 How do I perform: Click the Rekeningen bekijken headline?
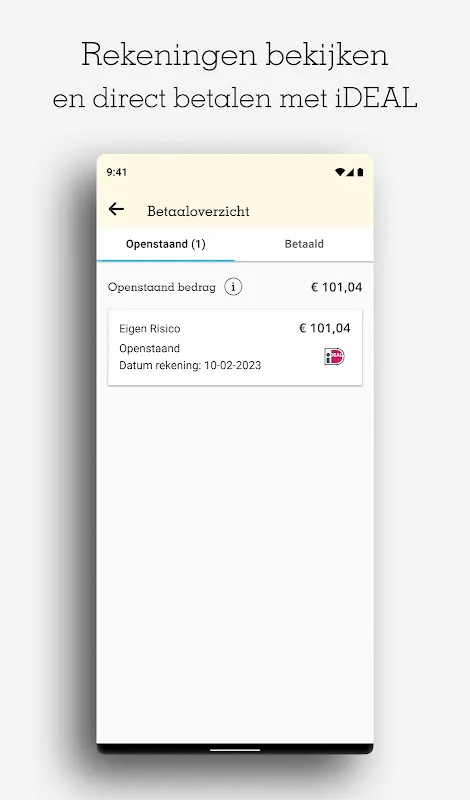[x=235, y=55]
